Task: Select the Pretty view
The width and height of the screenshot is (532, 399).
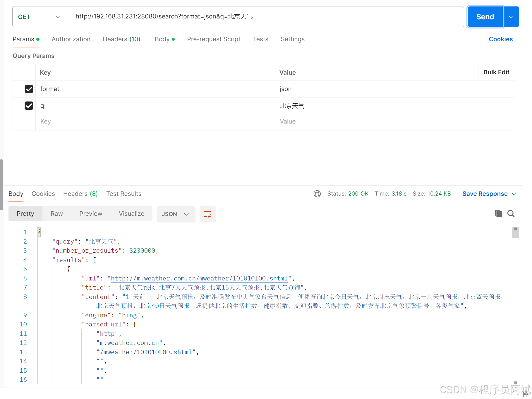Action: [25, 214]
